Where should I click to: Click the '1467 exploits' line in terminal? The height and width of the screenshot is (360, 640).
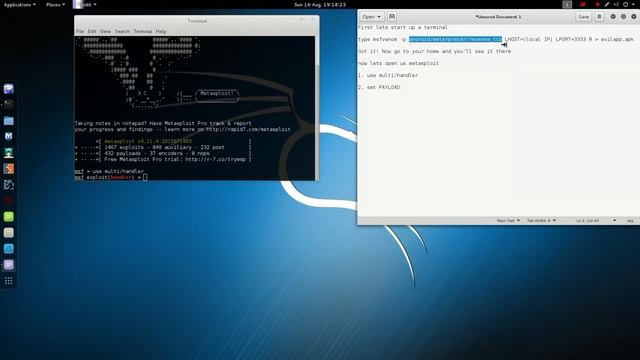[x=163, y=147]
